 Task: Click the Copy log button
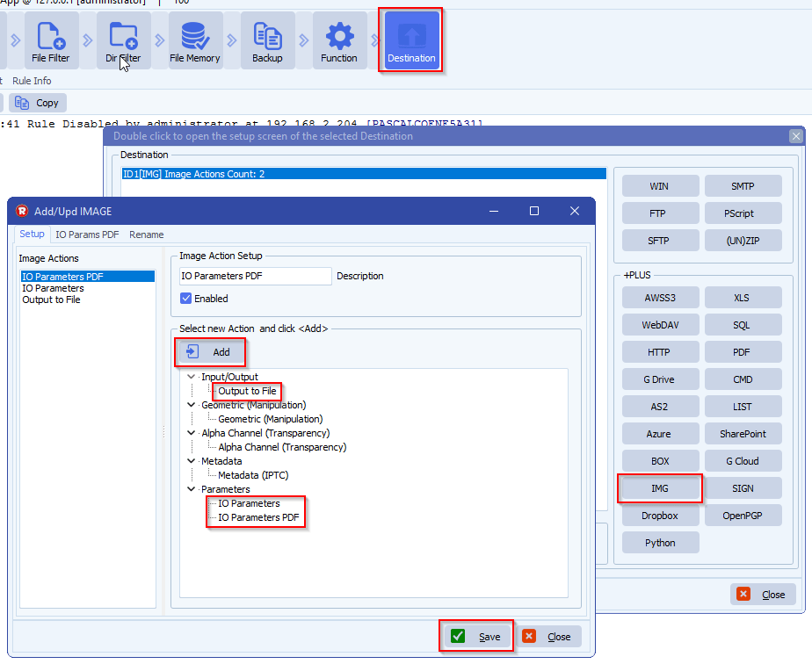(x=37, y=103)
